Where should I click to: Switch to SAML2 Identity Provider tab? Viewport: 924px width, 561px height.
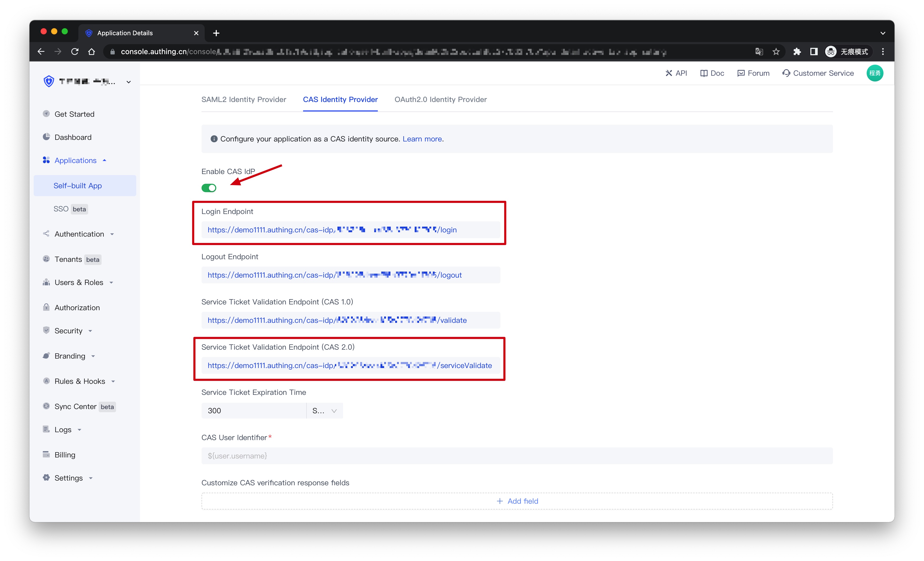pyautogui.click(x=243, y=99)
